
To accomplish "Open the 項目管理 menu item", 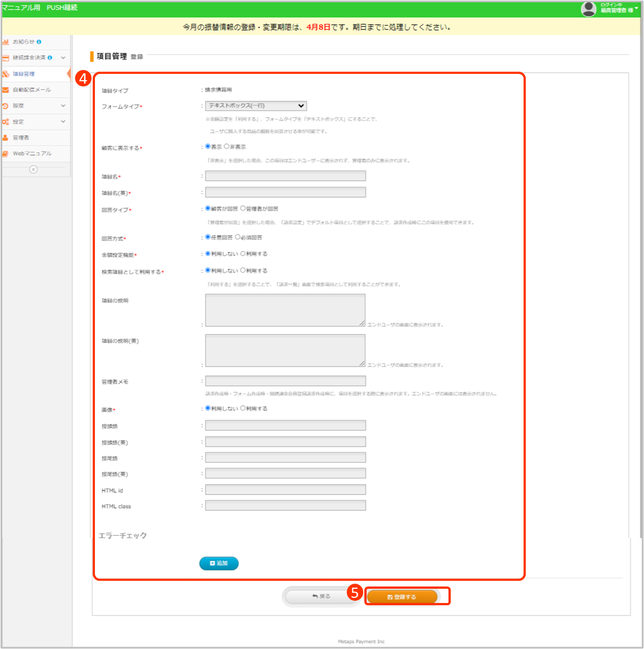I will (24, 74).
